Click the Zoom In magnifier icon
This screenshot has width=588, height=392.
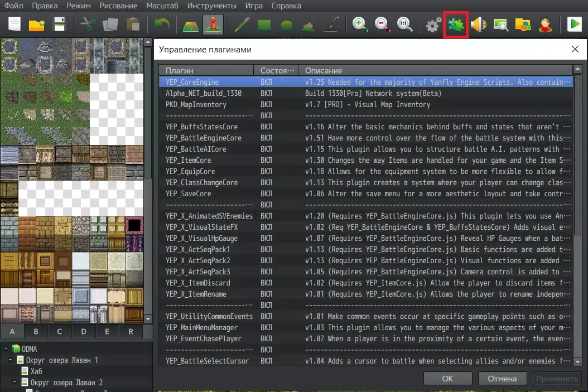[x=360, y=25]
